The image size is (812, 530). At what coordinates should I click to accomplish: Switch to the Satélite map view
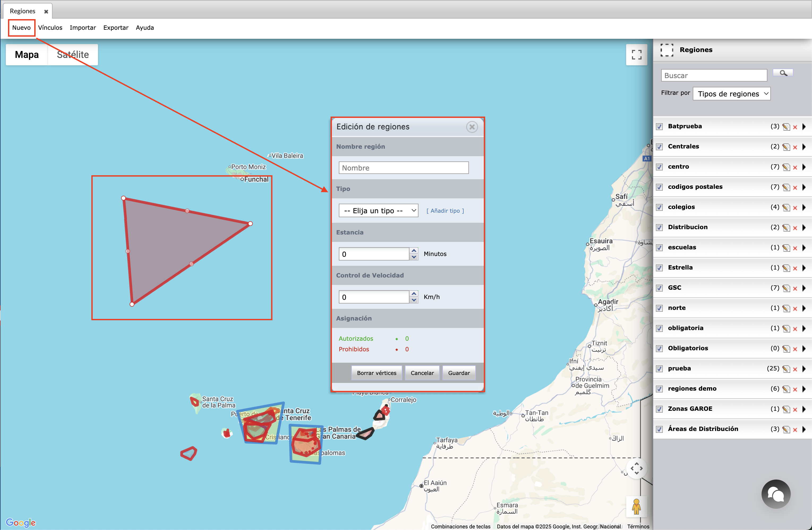[x=73, y=55]
